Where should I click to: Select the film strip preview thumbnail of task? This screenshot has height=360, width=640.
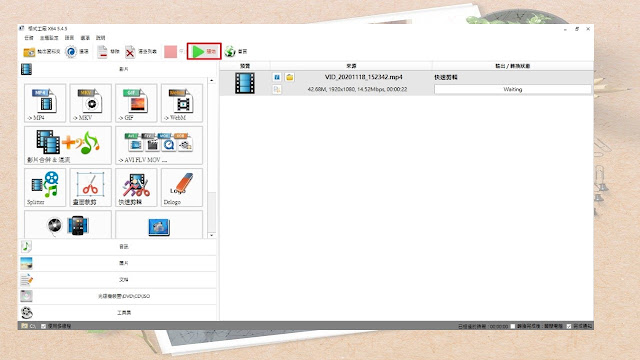[245, 83]
